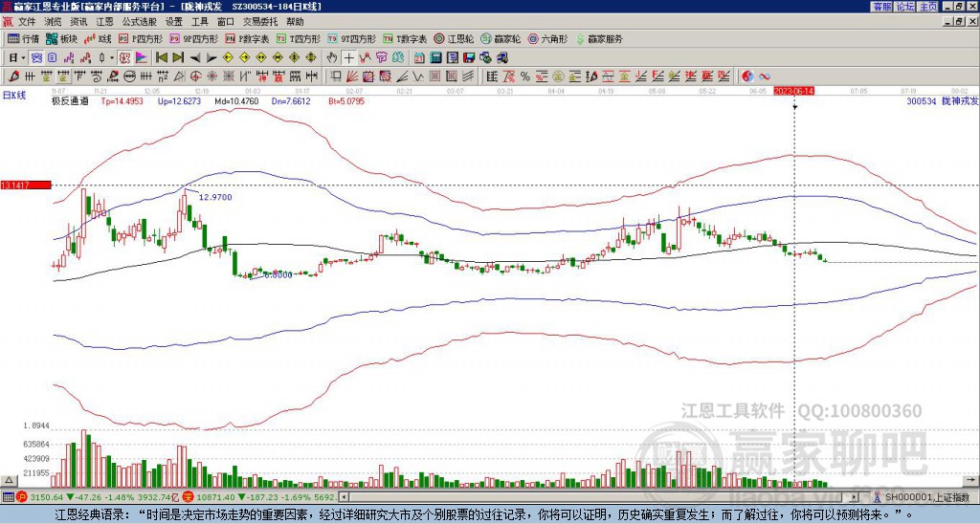
Task: Click the percent sign drawing tool
Action: pyautogui.click(x=525, y=76)
